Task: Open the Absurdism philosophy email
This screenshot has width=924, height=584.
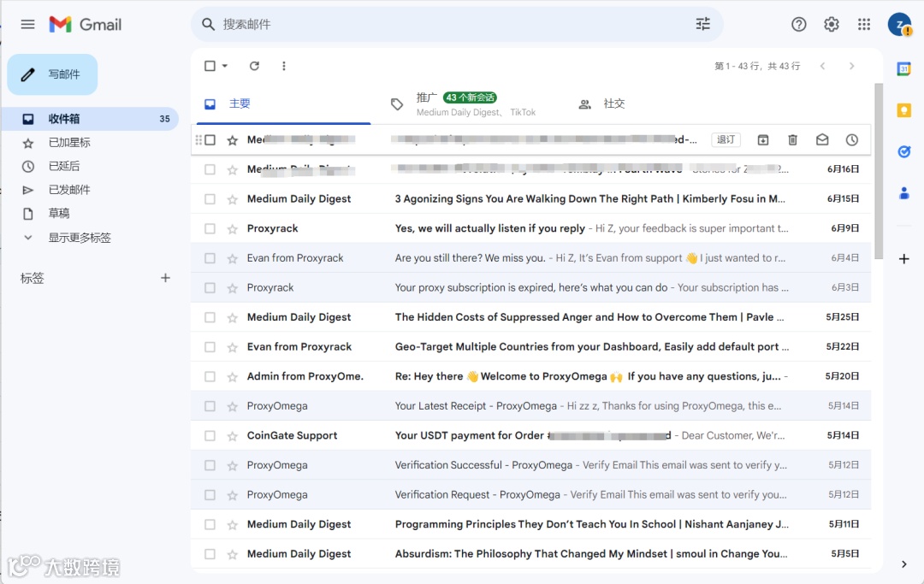Action: (530, 554)
